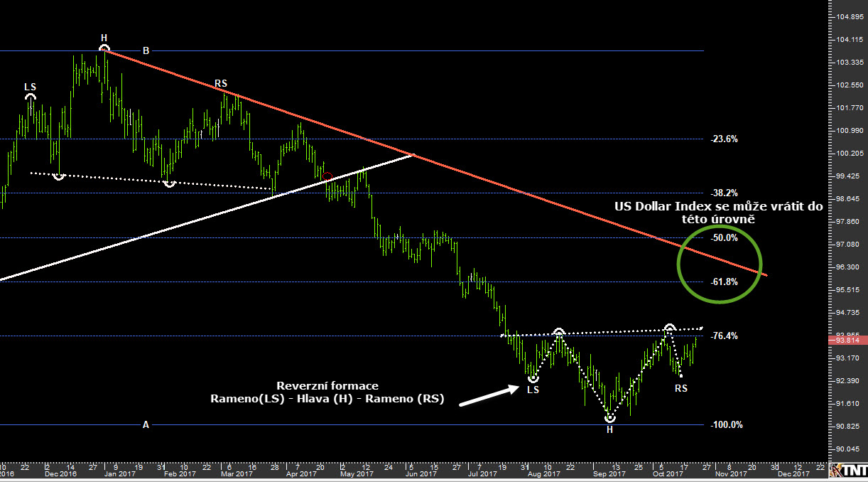Image resolution: width=868 pixels, height=482 pixels.
Task: Click the Jul 2017 date axis label
Action: click(x=482, y=473)
